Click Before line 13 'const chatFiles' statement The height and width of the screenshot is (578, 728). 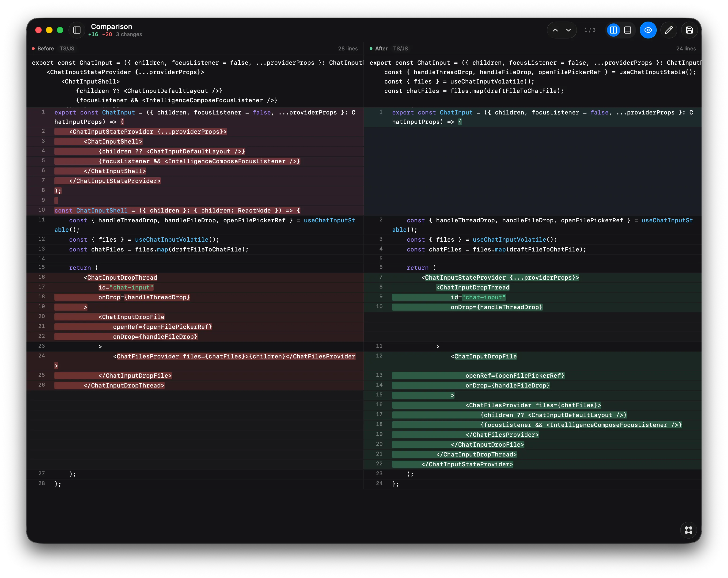pyautogui.click(x=159, y=249)
